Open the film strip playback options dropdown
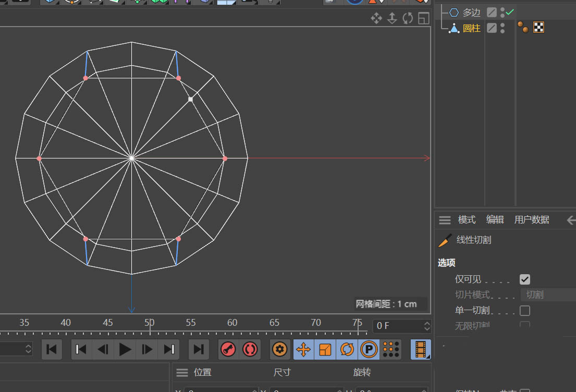This screenshot has height=392, width=576. (x=421, y=349)
